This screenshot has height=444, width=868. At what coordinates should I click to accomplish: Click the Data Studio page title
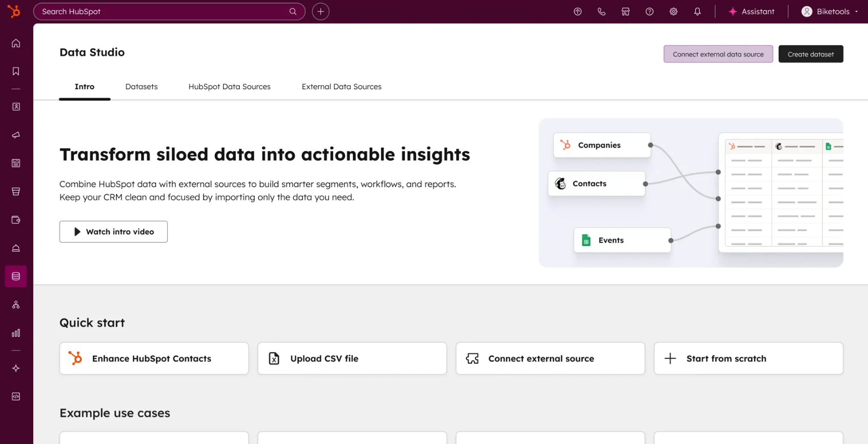[92, 52]
